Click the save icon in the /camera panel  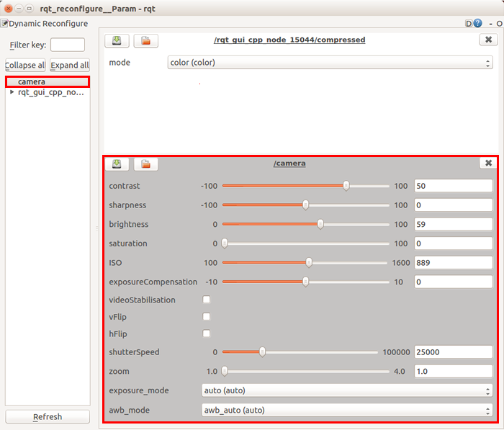tap(117, 164)
